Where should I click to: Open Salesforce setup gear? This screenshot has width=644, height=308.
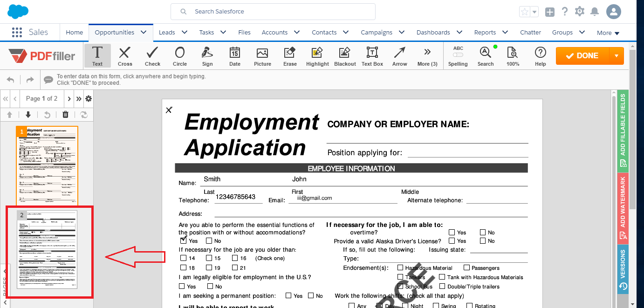[580, 12]
